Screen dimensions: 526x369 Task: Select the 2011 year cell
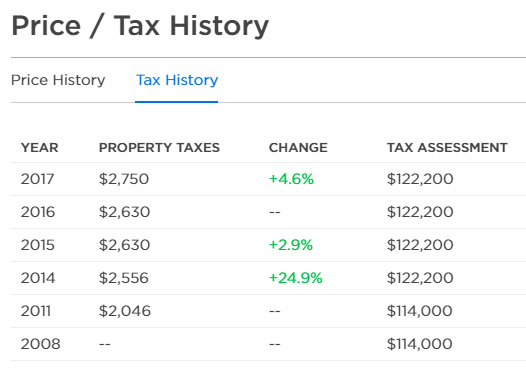[36, 311]
